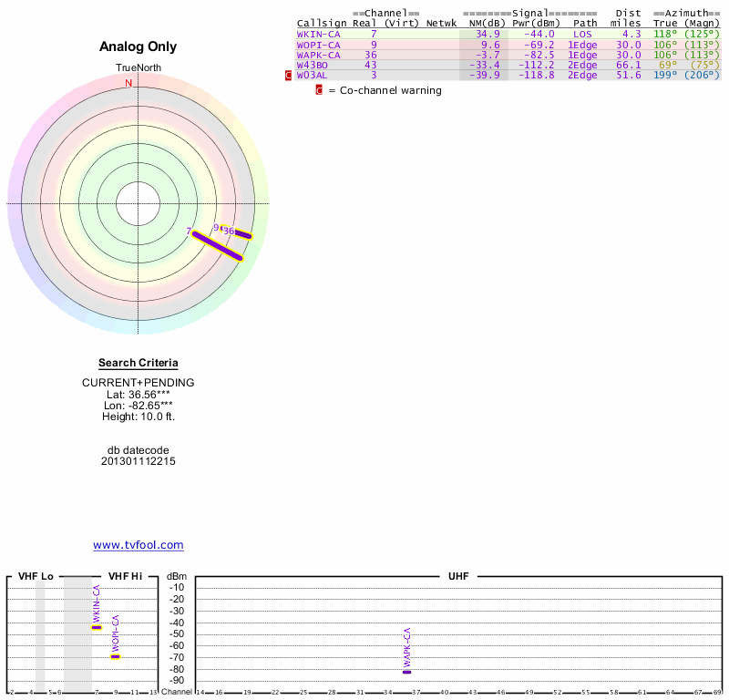The image size is (729, 700).
Task: Click the channel 36 bar on radar plot
Action: tap(243, 234)
